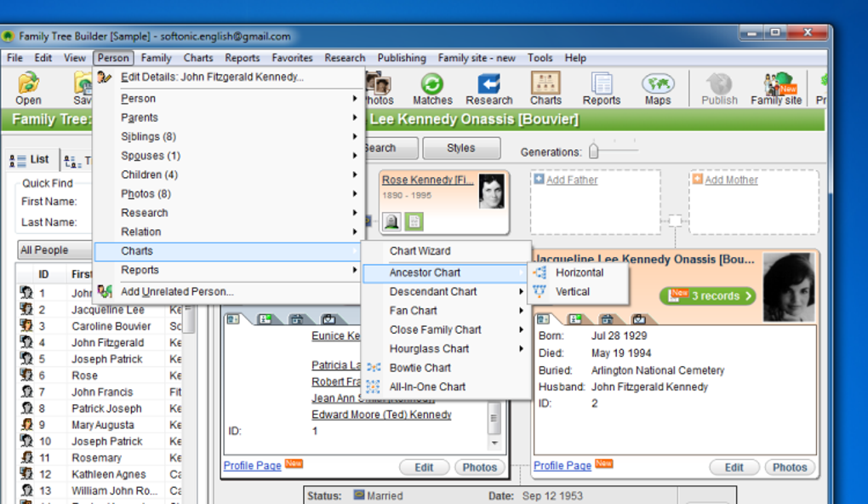Screen dimensions: 868x504
Task: Open first info tab icon in Jacqueline's panel
Action: [543, 319]
